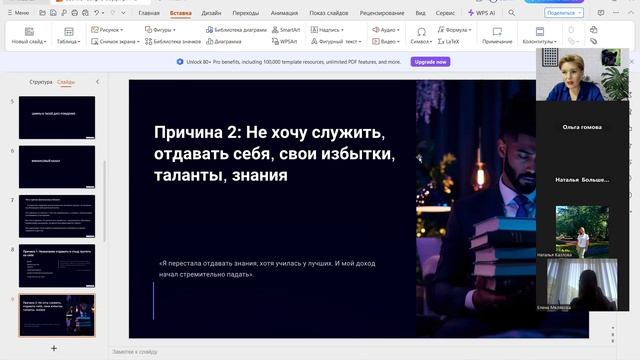Select the Слайды panel tab
Screen dimensions: 640x360
click(x=66, y=82)
